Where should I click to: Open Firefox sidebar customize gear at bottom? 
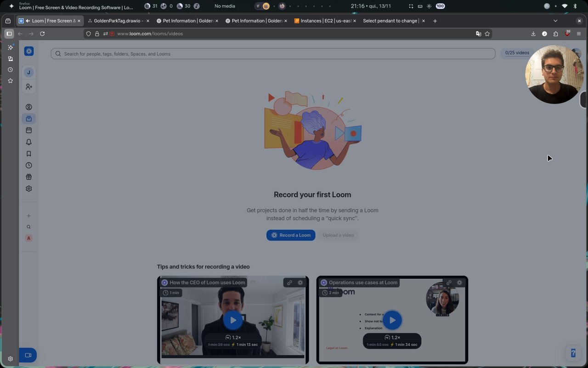pyautogui.click(x=10, y=359)
